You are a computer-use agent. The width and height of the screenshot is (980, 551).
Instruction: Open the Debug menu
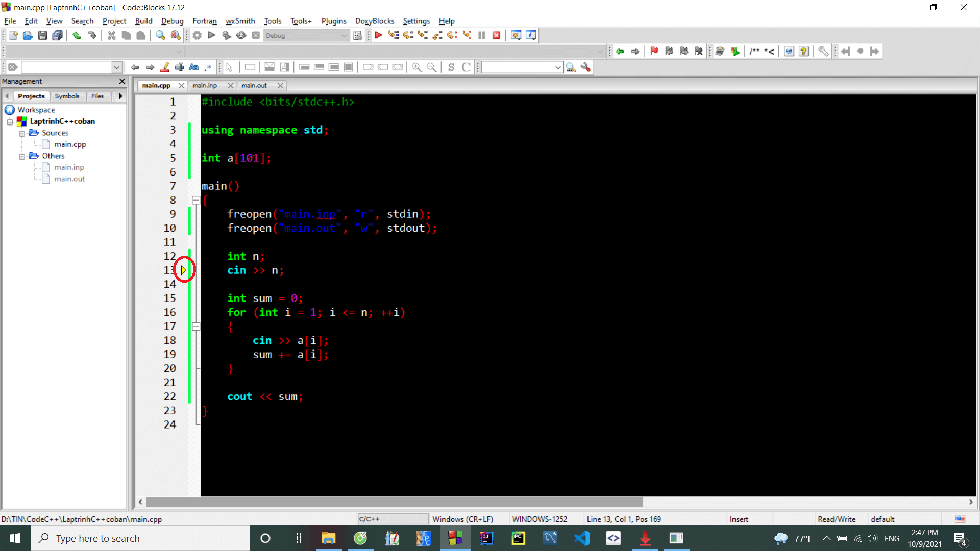tap(173, 21)
